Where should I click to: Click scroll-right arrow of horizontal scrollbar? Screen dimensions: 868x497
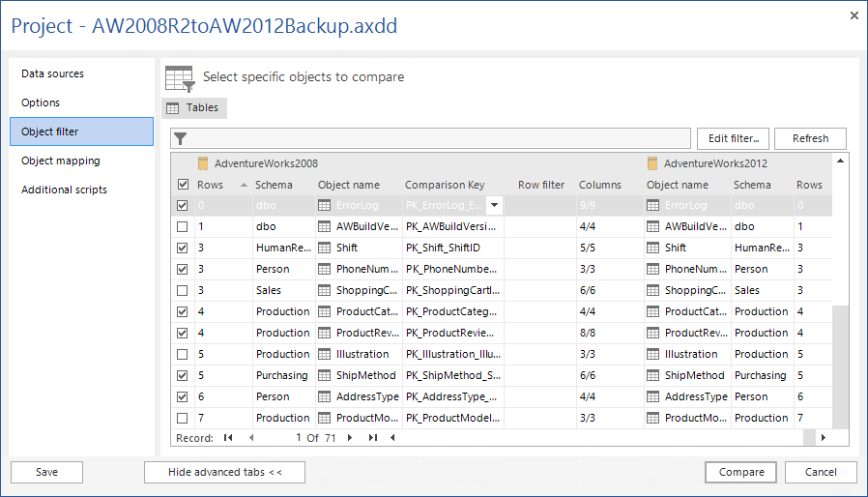(x=824, y=438)
